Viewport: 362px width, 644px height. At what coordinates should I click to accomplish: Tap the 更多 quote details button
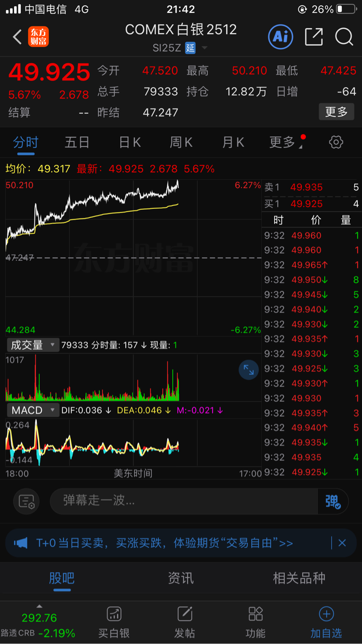[337, 112]
